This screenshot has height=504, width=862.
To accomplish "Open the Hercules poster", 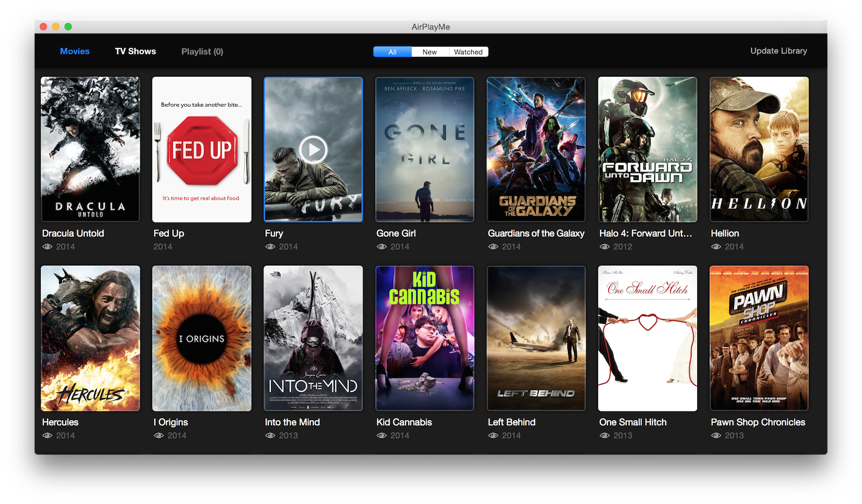I will click(90, 338).
